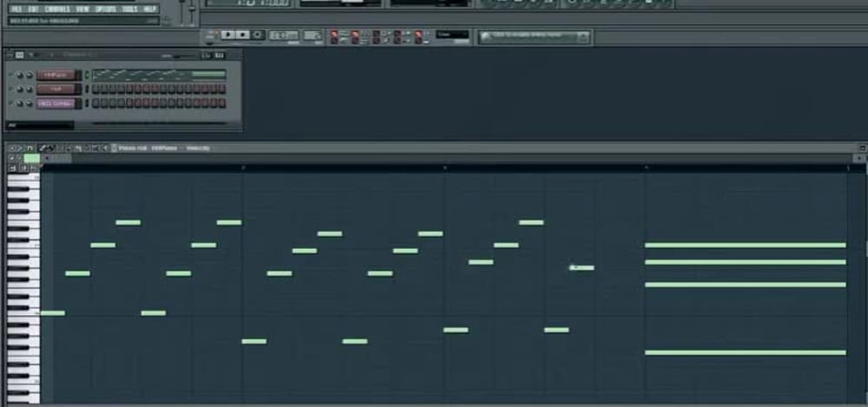Open the TOOLS menu
868x407 pixels.
pos(130,9)
